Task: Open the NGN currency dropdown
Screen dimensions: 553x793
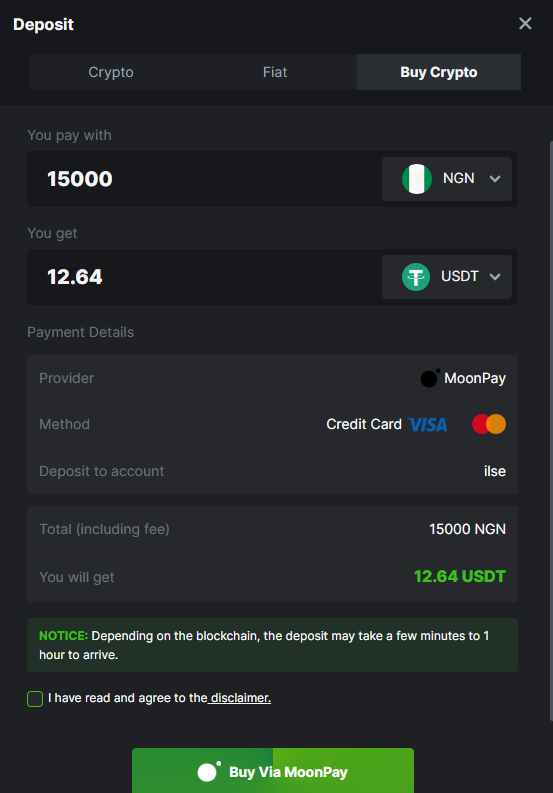Action: click(447, 179)
